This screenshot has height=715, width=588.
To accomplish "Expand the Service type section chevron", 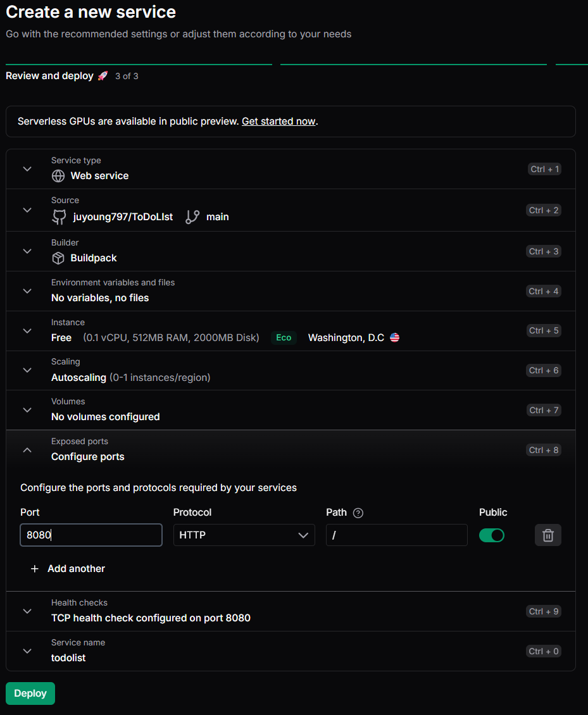I will click(x=27, y=169).
